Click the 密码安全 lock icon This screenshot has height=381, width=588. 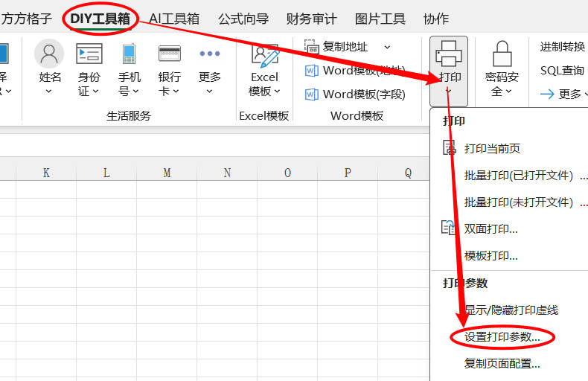502,54
